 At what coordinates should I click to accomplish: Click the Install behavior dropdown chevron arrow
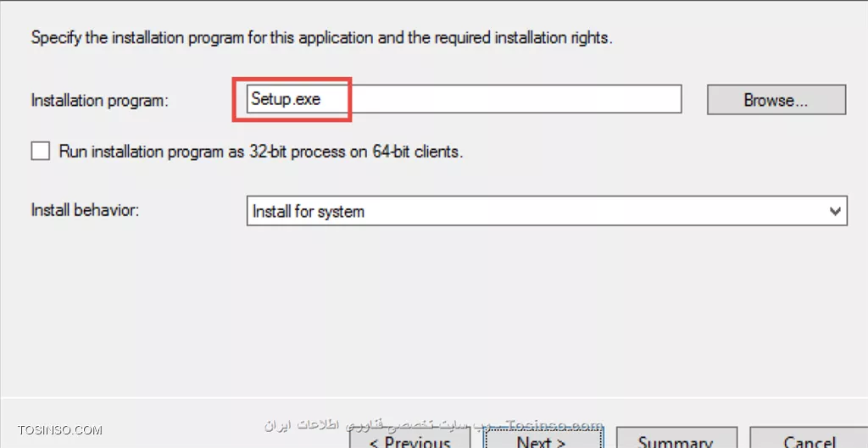coord(835,211)
